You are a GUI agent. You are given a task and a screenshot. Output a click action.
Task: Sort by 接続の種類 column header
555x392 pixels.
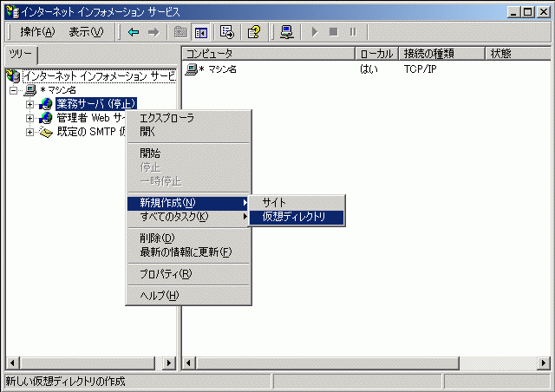pyautogui.click(x=441, y=54)
